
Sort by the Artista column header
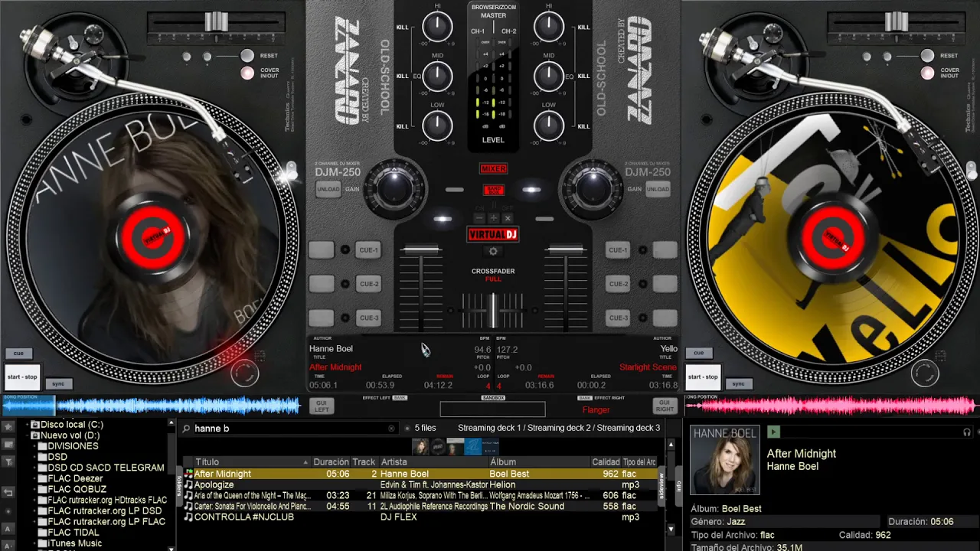click(x=433, y=462)
